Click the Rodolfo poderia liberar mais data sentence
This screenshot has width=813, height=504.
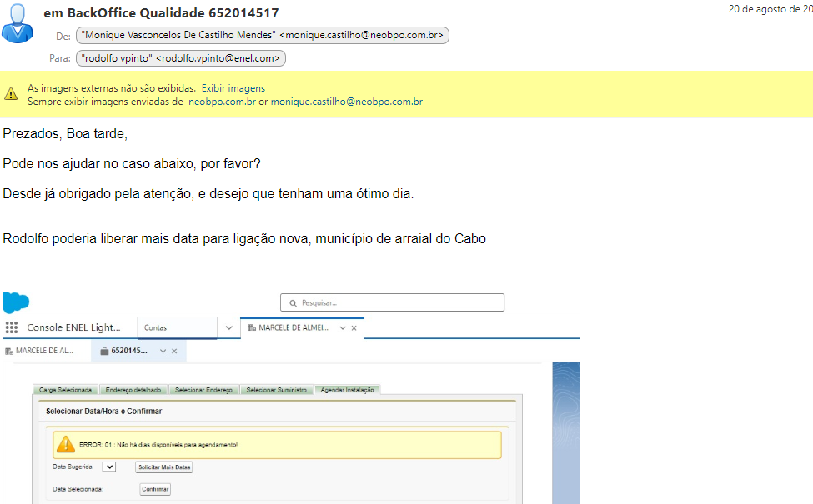pos(244,239)
